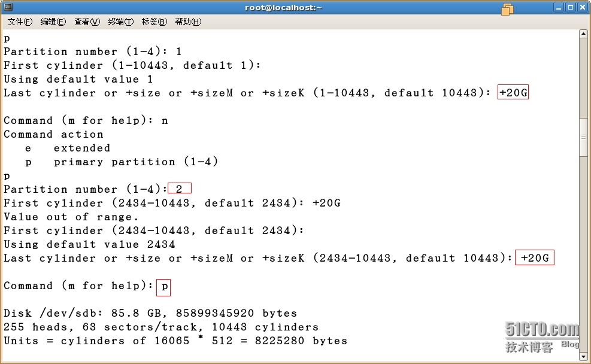Click '+20G' after 'default 2434):' prompt

coord(326,203)
